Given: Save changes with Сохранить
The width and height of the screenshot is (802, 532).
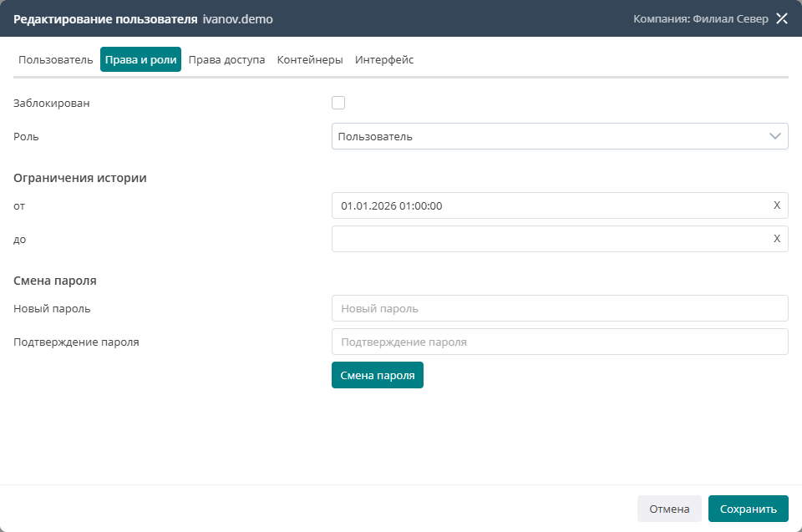Looking at the screenshot, I should (749, 509).
